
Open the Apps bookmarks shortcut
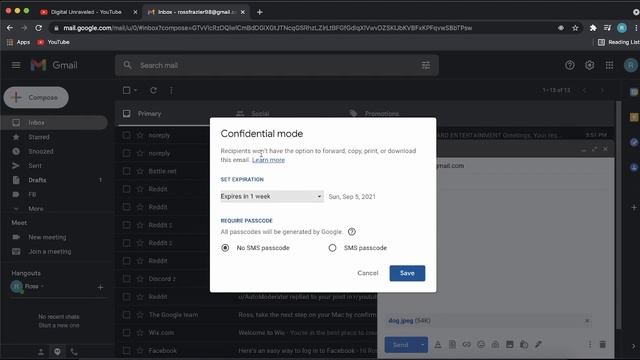pos(18,42)
